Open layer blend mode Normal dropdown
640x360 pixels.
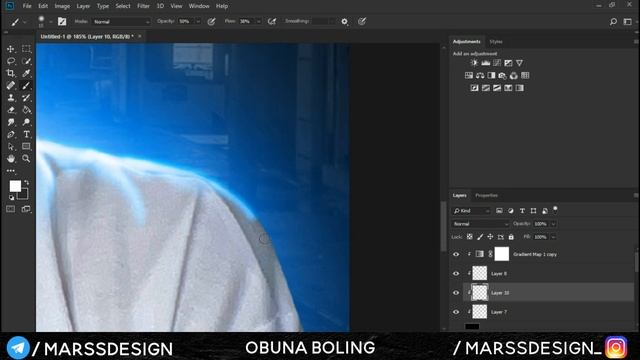pyautogui.click(x=480, y=224)
